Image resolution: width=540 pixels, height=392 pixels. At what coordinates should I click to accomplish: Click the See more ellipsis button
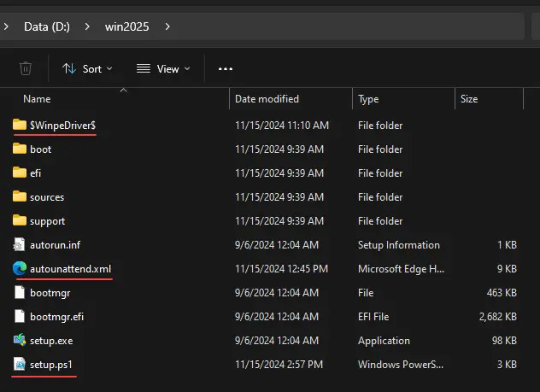[226, 68]
